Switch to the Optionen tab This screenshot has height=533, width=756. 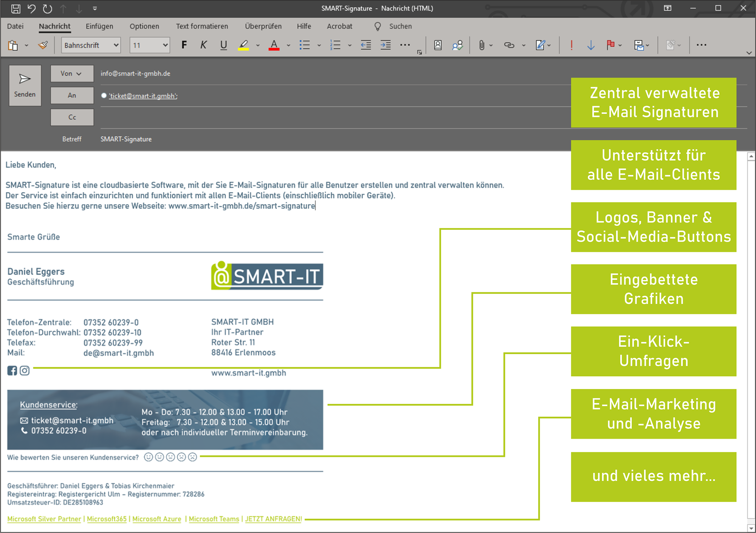tap(144, 26)
